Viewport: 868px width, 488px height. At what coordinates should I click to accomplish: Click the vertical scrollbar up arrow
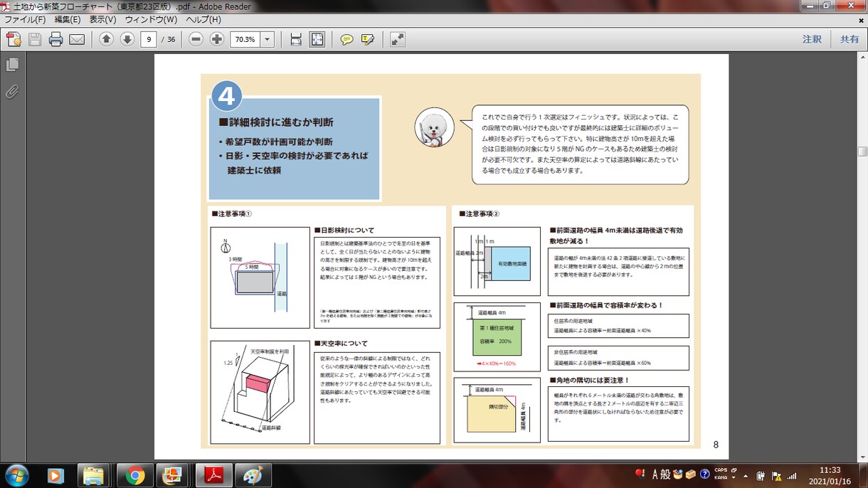click(862, 58)
